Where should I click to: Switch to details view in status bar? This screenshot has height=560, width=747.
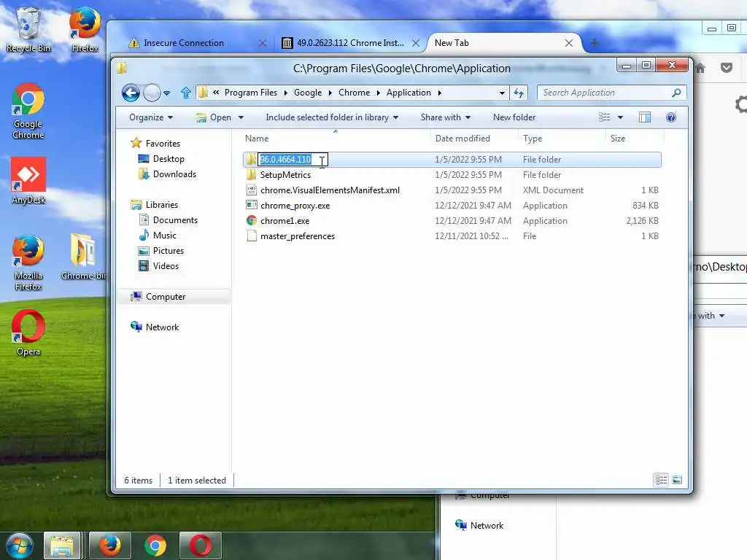point(661,480)
